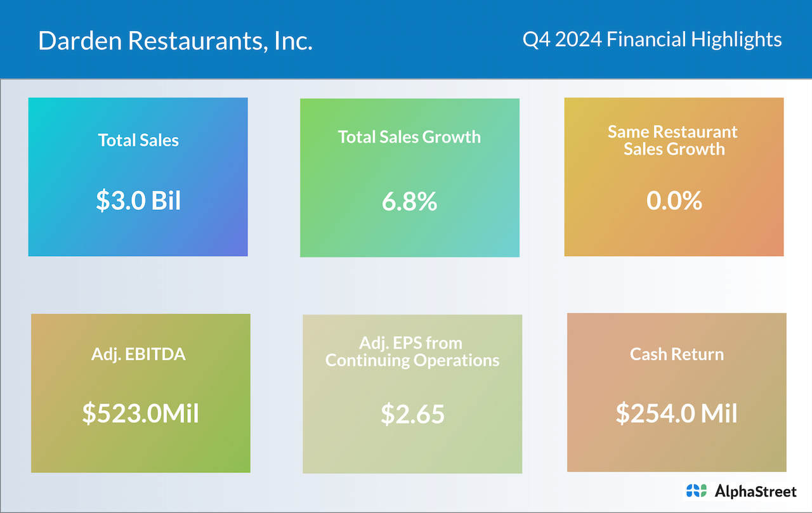Click the $523.0Mil figure
The width and height of the screenshot is (812, 513).
[x=140, y=414]
